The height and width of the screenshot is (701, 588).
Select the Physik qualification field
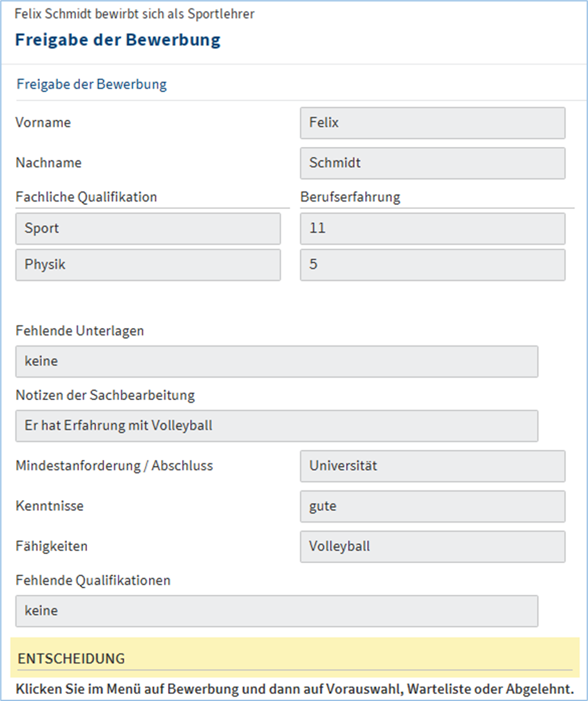point(147,265)
